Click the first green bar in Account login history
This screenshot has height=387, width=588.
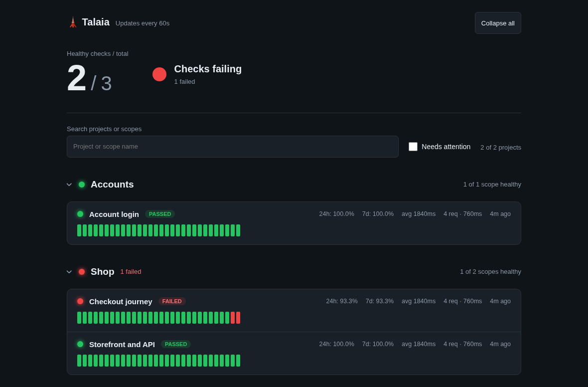pos(79,230)
